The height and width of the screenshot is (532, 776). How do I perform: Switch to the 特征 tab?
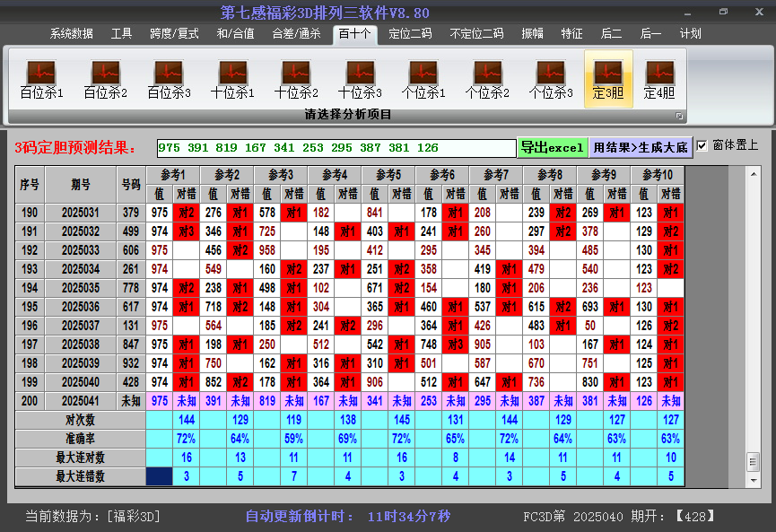(571, 34)
